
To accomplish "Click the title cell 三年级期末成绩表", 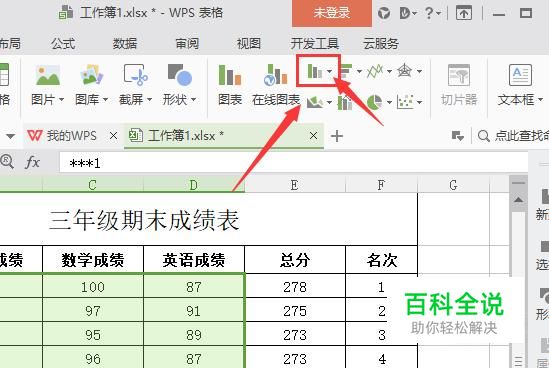I will [x=144, y=220].
